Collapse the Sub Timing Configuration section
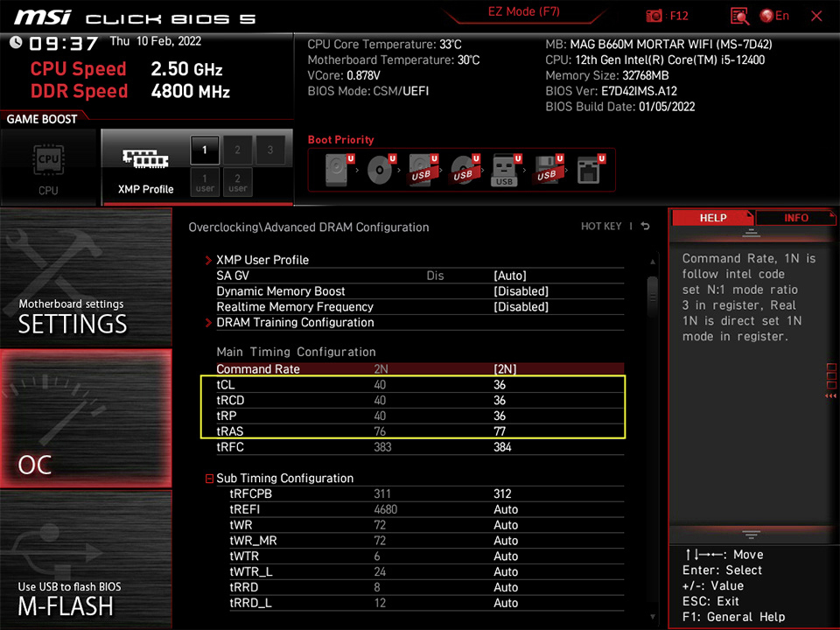This screenshot has width=840, height=630. [210, 479]
